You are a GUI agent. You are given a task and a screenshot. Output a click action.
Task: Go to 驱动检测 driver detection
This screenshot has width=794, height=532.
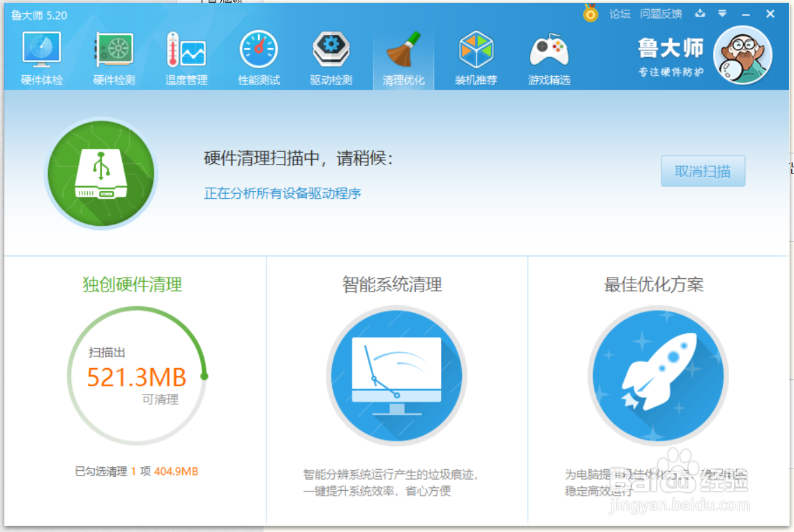coord(331,59)
